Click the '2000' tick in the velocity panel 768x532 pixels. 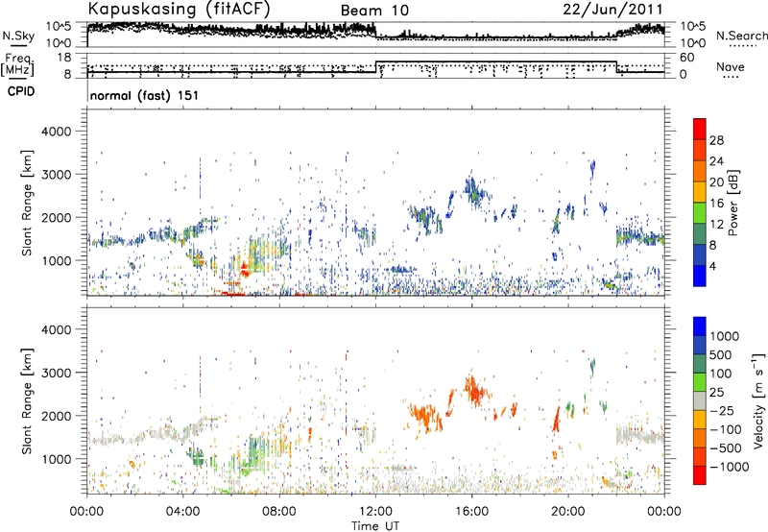[x=57, y=416]
